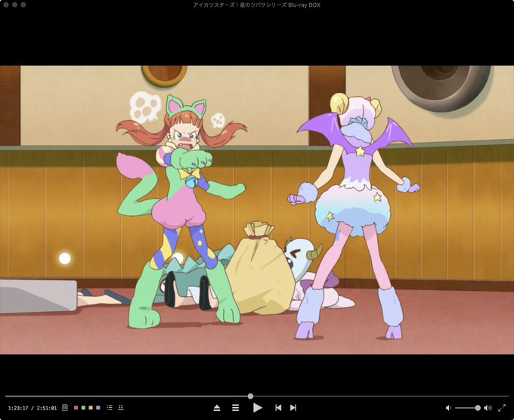Adjust the volume slider knob
This screenshot has width=514, height=420.
pyautogui.click(x=478, y=408)
